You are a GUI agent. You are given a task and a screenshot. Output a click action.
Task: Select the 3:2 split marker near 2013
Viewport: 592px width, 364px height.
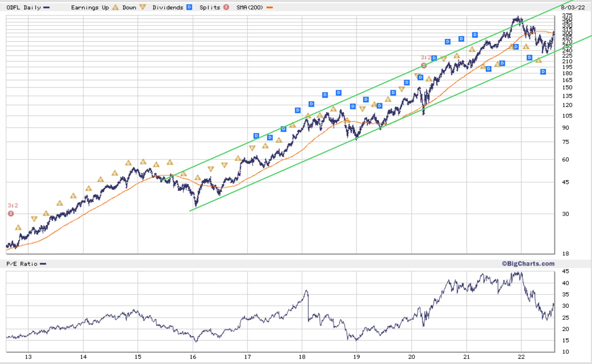11,214
